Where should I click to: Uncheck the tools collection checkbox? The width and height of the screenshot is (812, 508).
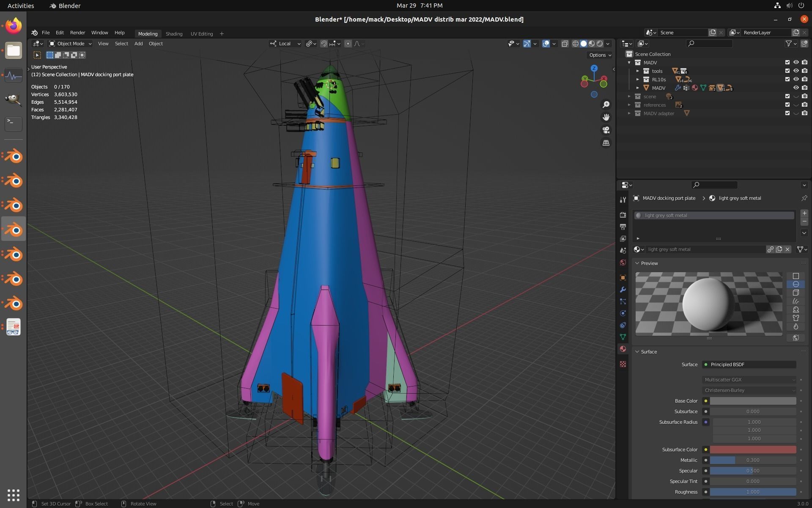787,71
